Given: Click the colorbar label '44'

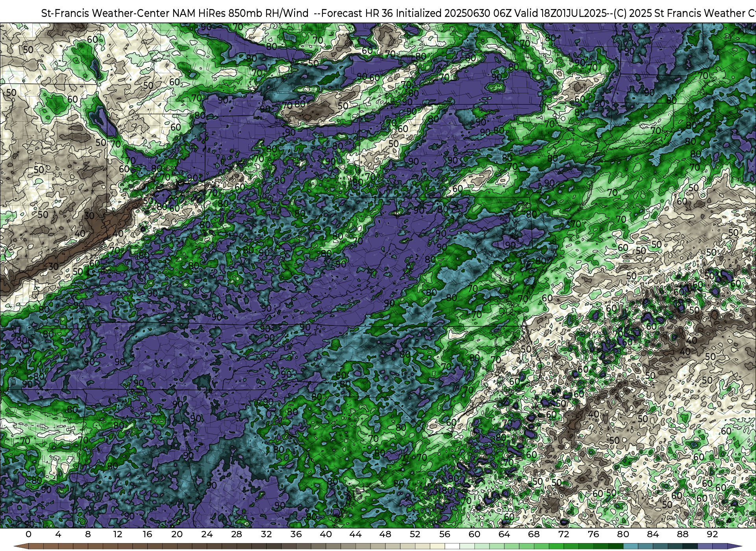Looking at the screenshot, I should coord(355,534).
